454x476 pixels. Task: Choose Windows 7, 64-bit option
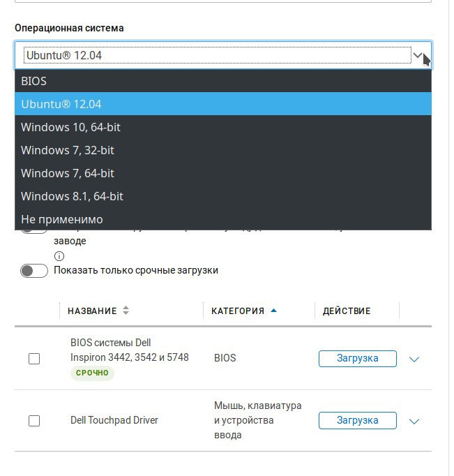(x=223, y=173)
